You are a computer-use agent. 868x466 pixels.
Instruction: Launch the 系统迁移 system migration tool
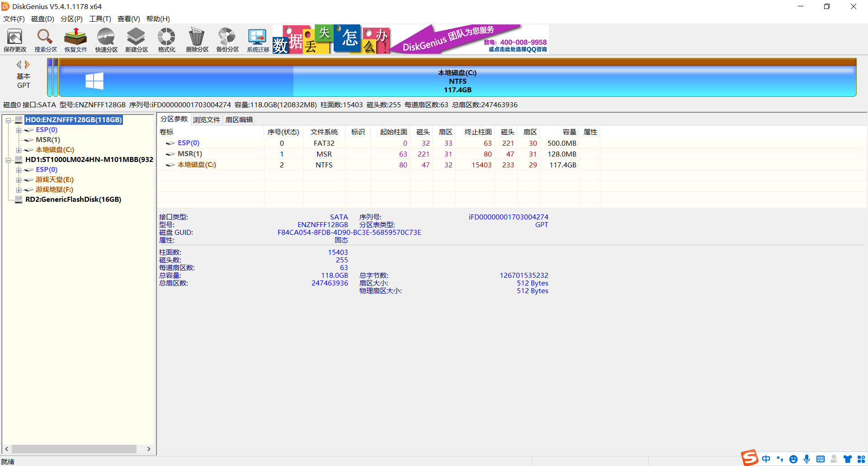tap(258, 40)
